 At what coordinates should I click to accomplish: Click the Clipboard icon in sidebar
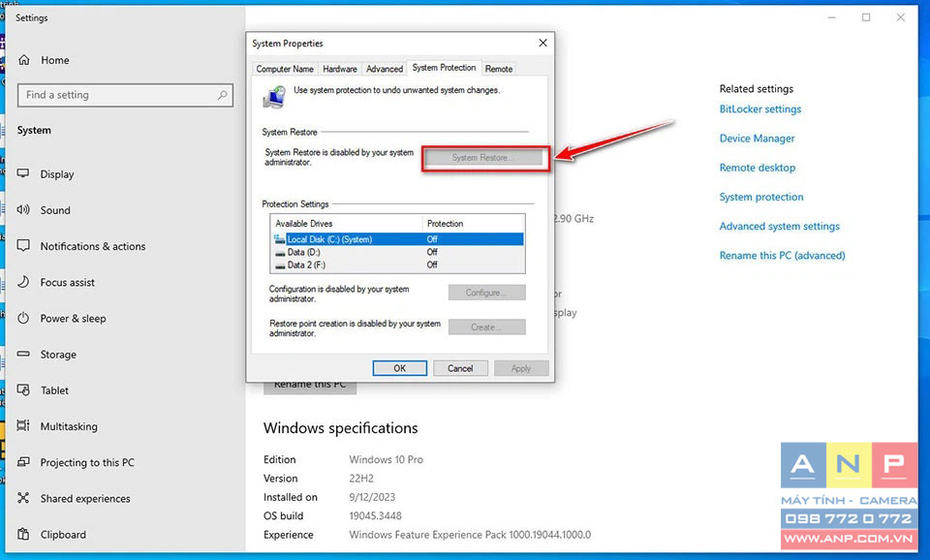tap(23, 534)
